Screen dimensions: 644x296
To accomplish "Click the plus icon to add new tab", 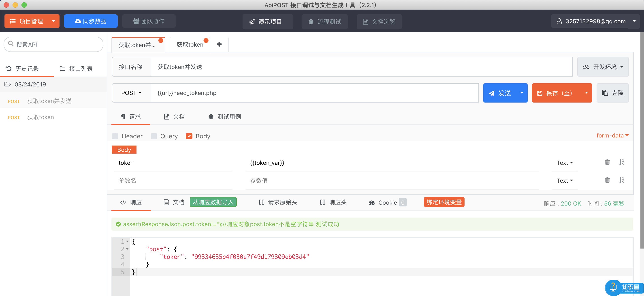I will [219, 44].
